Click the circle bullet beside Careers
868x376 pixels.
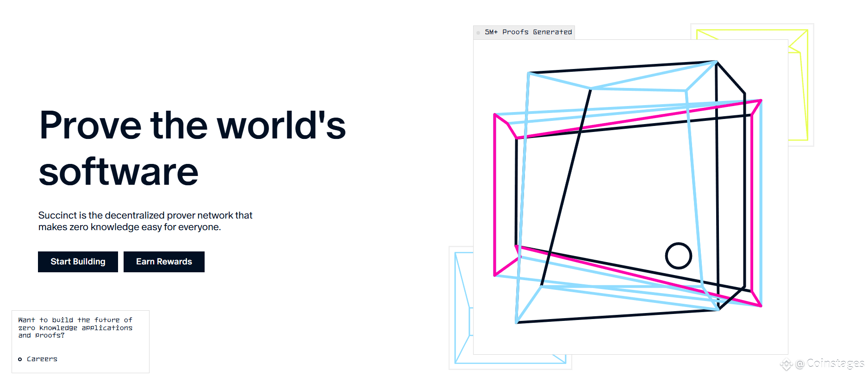(x=20, y=359)
